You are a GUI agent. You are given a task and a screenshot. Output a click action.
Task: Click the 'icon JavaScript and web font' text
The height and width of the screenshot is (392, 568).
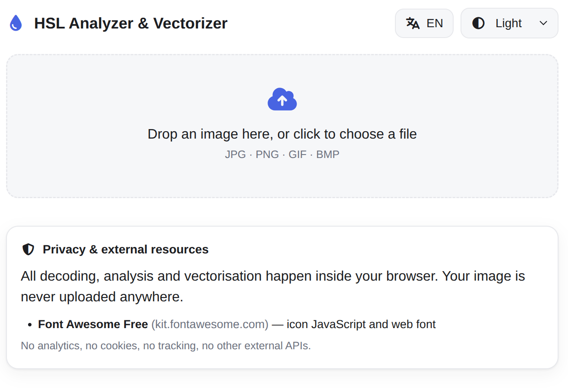361,324
